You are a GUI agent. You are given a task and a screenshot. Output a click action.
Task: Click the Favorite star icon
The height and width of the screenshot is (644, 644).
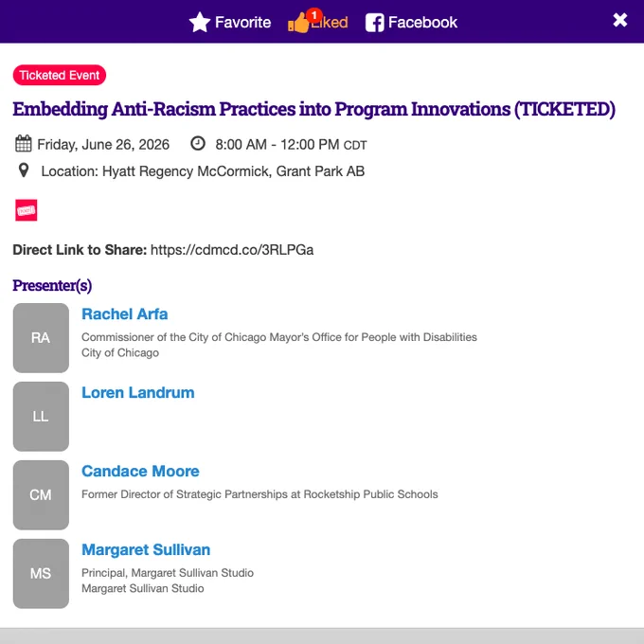coord(200,22)
